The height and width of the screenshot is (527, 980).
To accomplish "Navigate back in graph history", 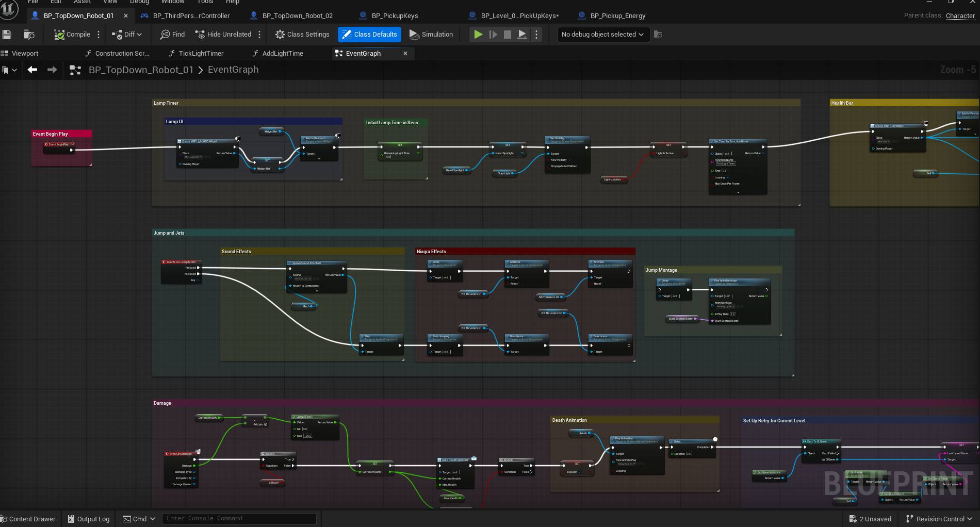I will (32, 70).
